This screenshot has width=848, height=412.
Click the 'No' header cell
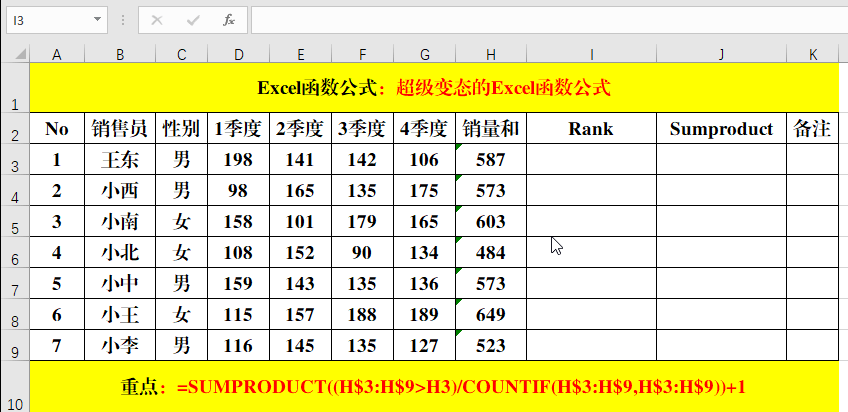pyautogui.click(x=57, y=128)
